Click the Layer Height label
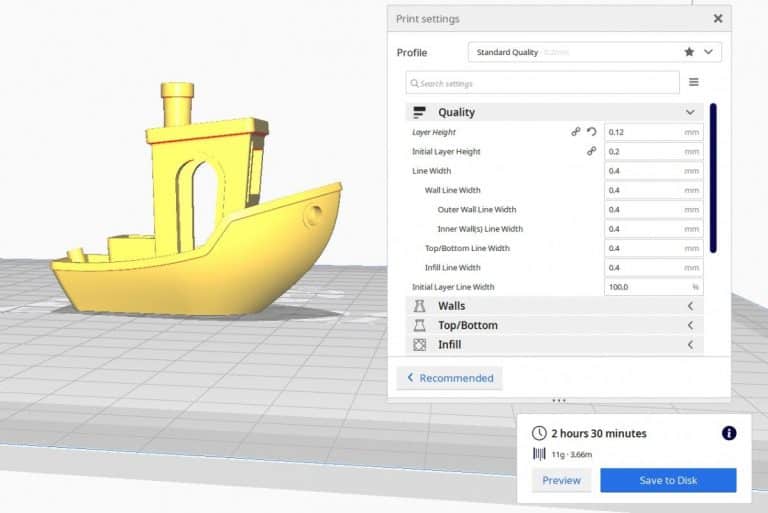Viewport: 768px width, 513px height. (433, 132)
